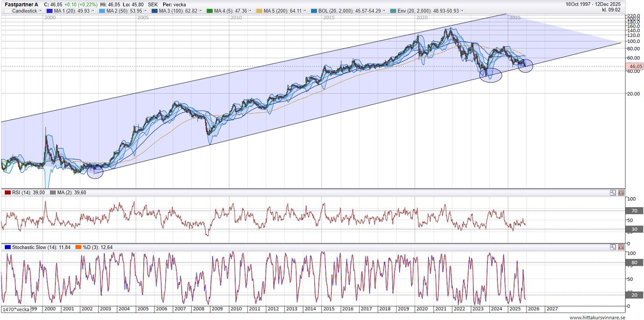The image size is (644, 320).
Task: Click the Stochastic 20 level marker
Action: pyautogui.click(x=634, y=295)
